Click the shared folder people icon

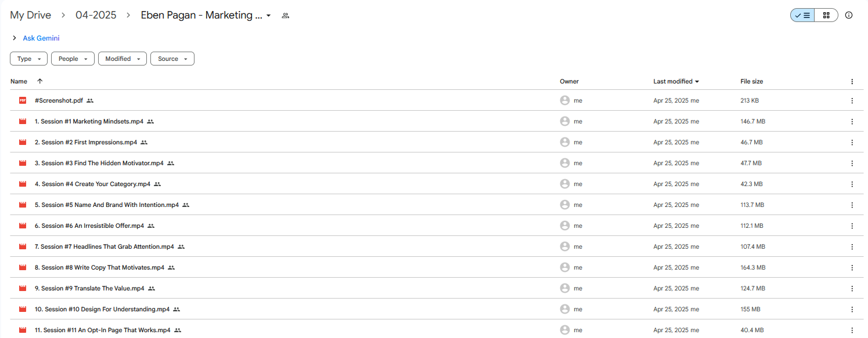click(285, 16)
